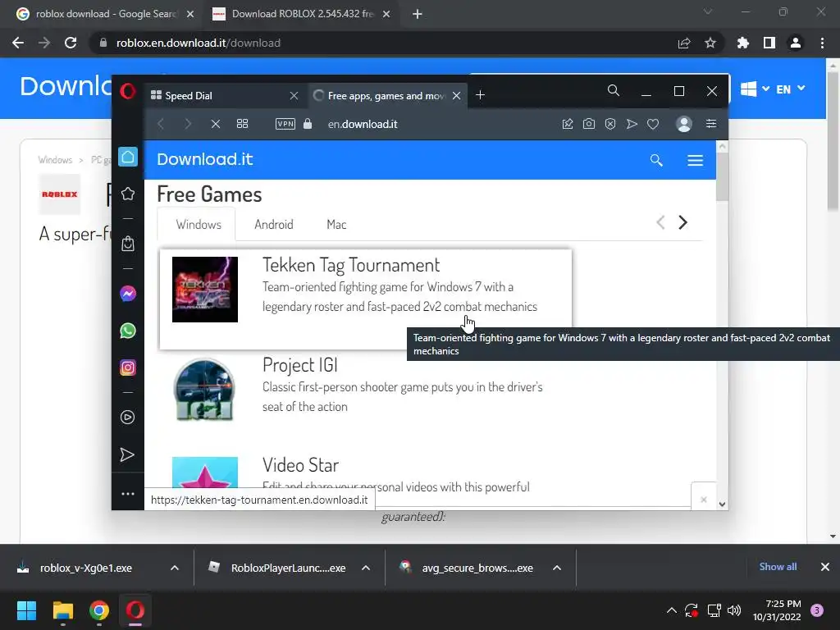Open Opera ad blocker shield icon
The image size is (840, 630).
(x=610, y=124)
